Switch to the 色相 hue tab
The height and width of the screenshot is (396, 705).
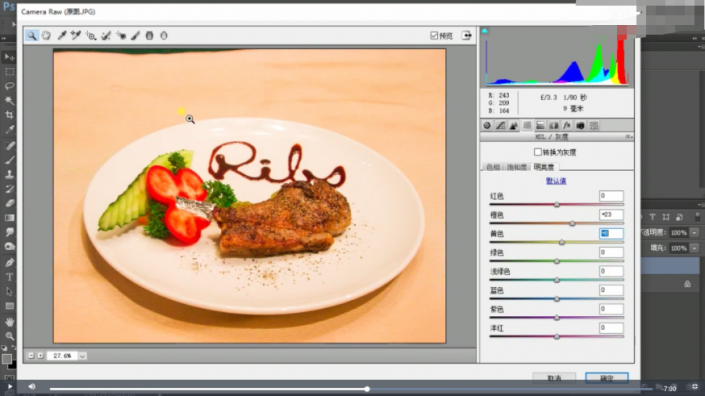pyautogui.click(x=493, y=167)
